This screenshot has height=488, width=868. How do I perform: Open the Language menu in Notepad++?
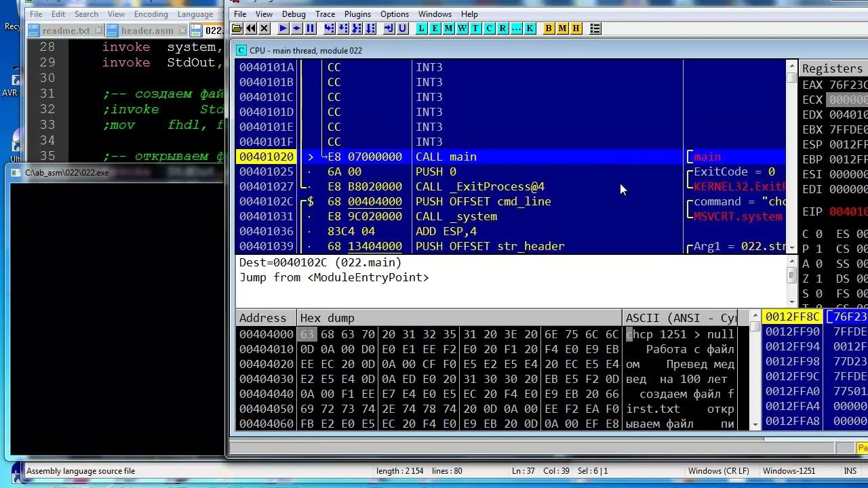195,14
